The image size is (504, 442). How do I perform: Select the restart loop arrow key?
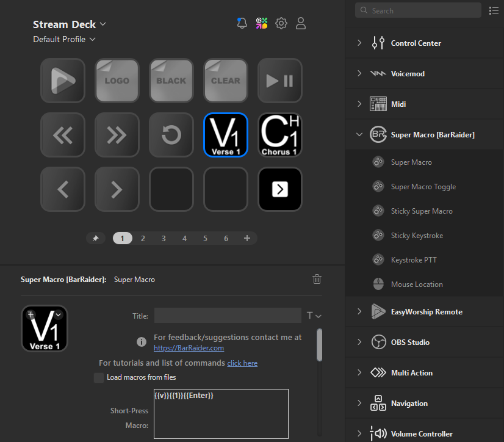coord(171,135)
